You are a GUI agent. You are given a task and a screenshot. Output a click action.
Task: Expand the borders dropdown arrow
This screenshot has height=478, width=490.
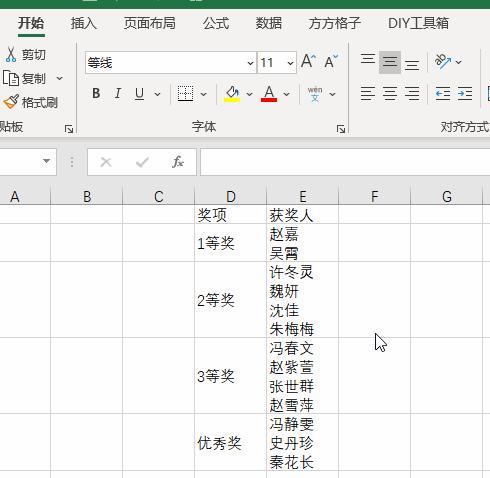(x=203, y=94)
